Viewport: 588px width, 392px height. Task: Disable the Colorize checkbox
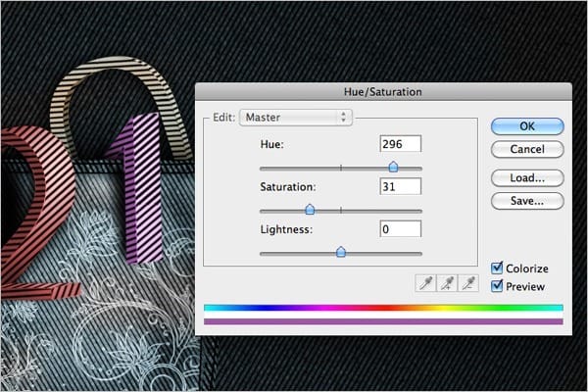pos(498,269)
